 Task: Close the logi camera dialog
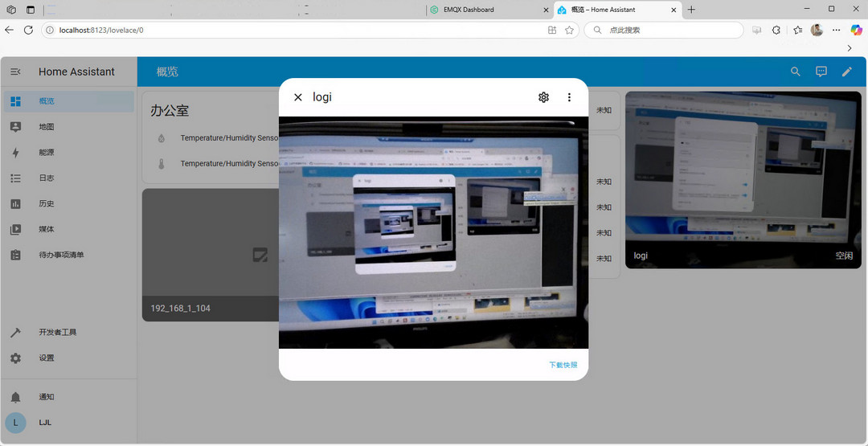(x=298, y=97)
